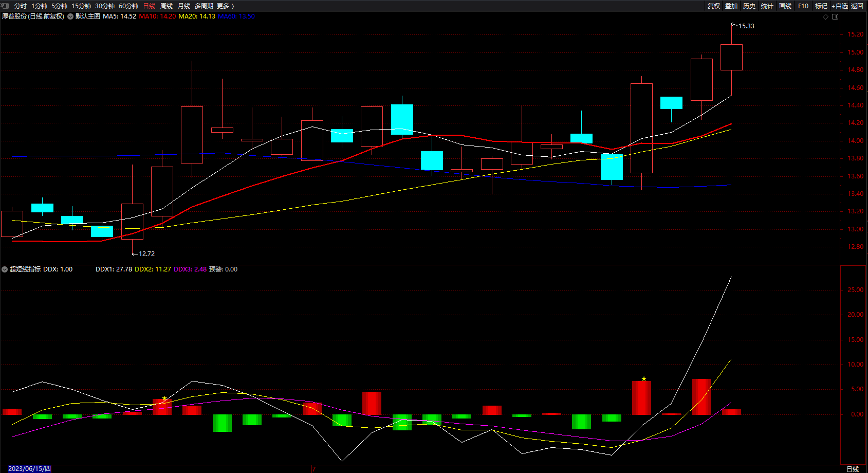
Task: Click the diamond icon above the price chart
Action: coord(826,16)
